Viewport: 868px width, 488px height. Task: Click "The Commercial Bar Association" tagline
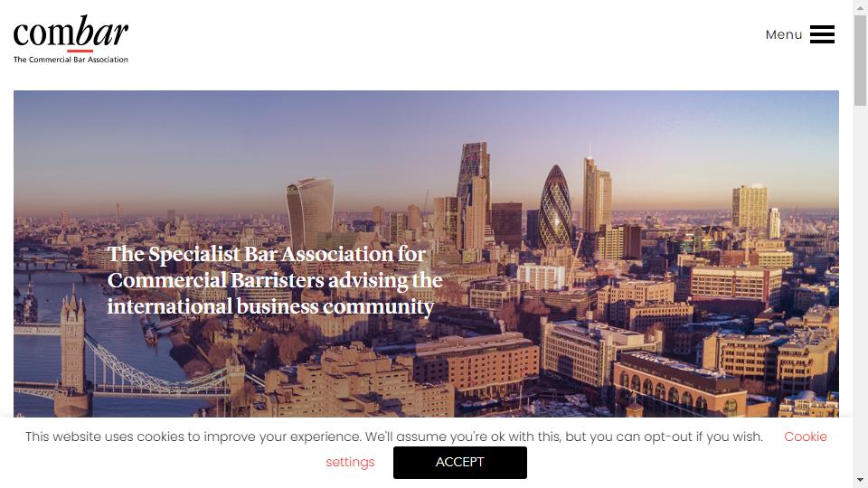(x=71, y=60)
